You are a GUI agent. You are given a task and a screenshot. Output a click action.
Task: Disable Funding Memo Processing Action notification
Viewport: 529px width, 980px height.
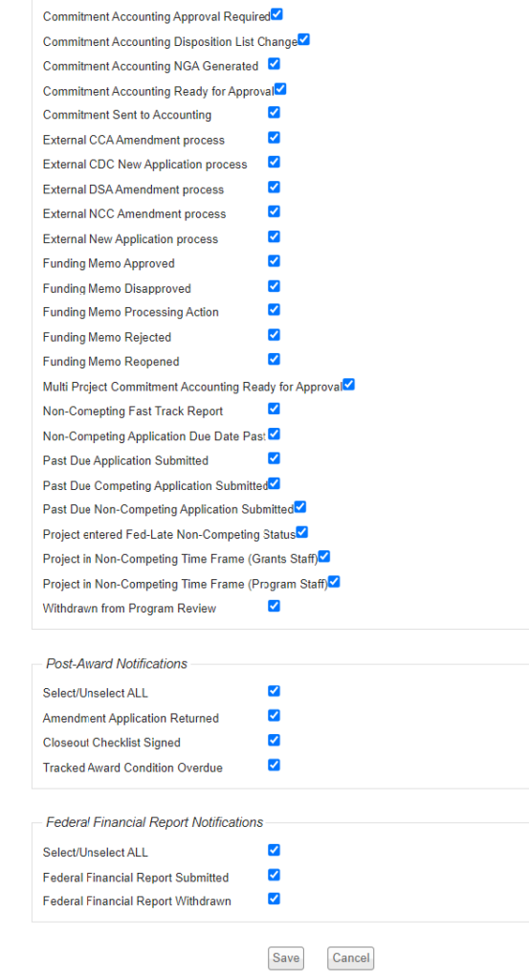[x=275, y=310]
